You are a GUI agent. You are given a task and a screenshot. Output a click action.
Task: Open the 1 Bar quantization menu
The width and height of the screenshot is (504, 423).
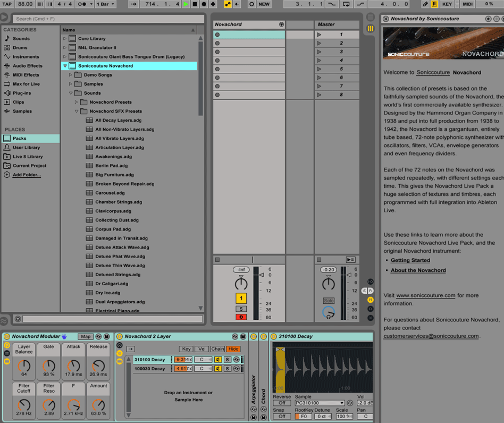[x=106, y=4]
